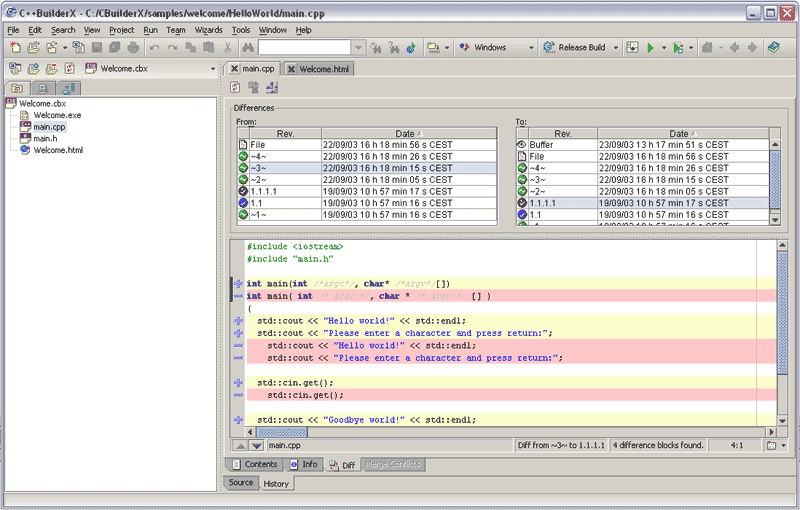The height and width of the screenshot is (510, 800).
Task: Click the Help books icon
Action: (x=774, y=47)
